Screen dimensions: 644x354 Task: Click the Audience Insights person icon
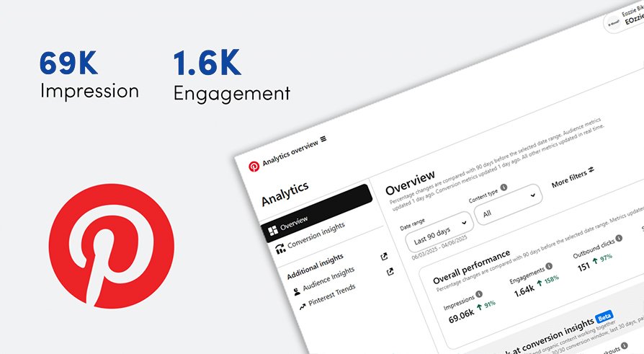pos(297,291)
